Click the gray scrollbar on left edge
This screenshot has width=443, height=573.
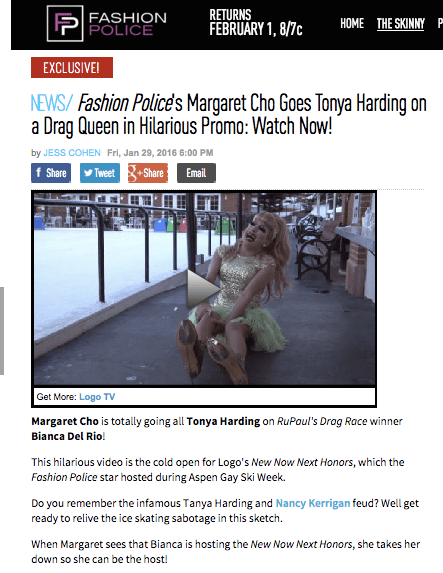2,331
